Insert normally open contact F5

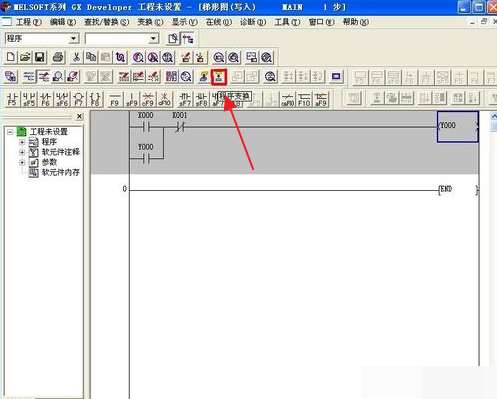click(x=12, y=99)
